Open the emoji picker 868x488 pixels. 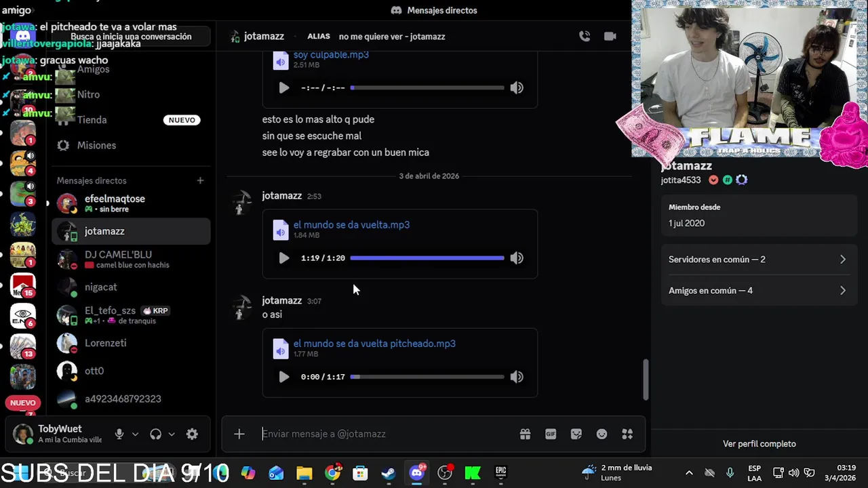coord(601,434)
